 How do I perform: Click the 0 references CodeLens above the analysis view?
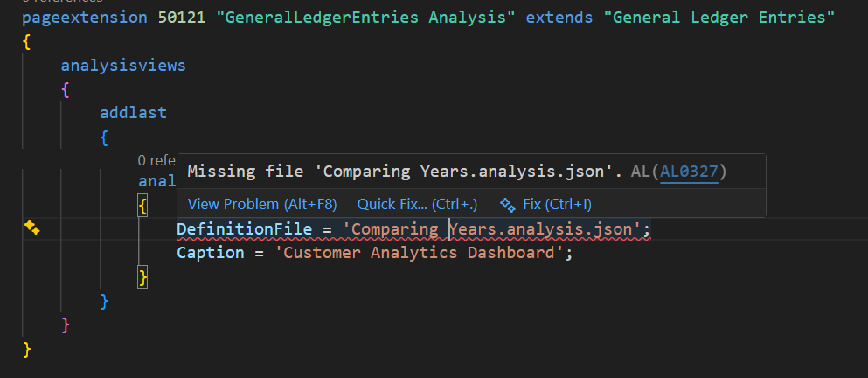tap(157, 160)
